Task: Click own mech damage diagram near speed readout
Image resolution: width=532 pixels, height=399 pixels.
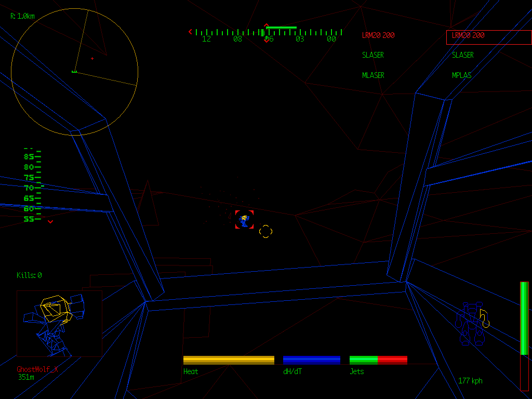Action: click(x=473, y=326)
